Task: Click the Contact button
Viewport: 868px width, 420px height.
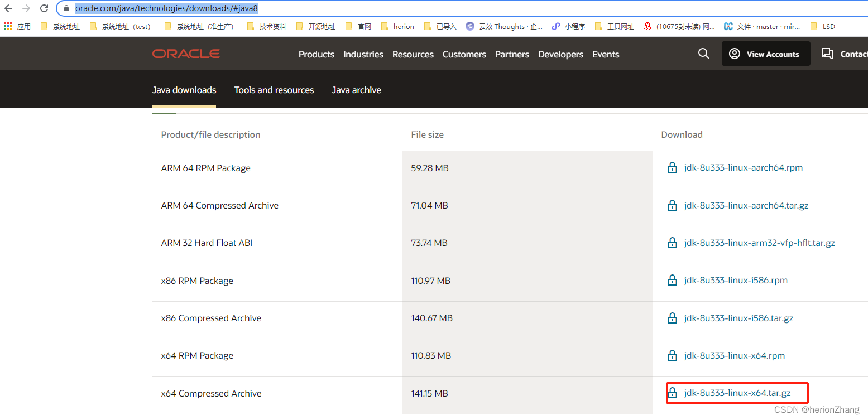Action: 842,54
